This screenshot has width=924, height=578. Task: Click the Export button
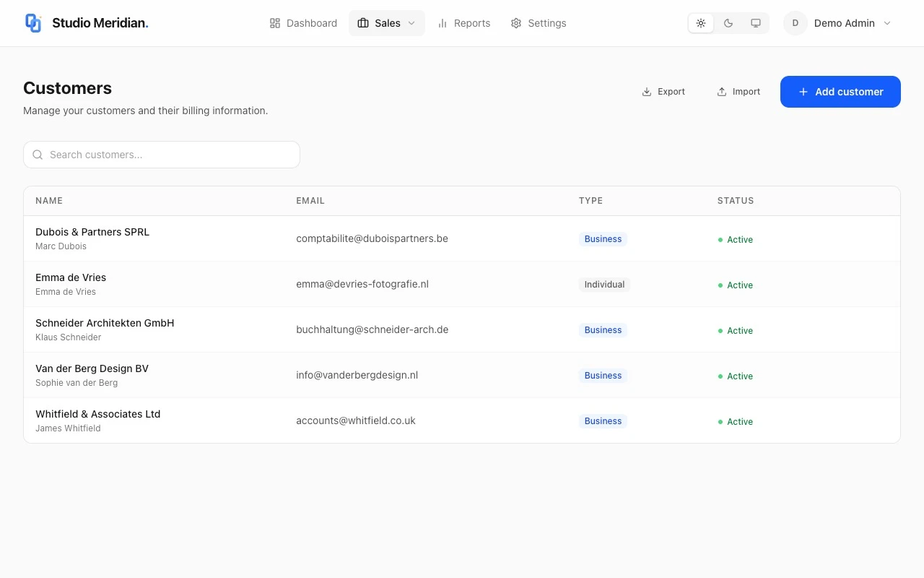(663, 92)
